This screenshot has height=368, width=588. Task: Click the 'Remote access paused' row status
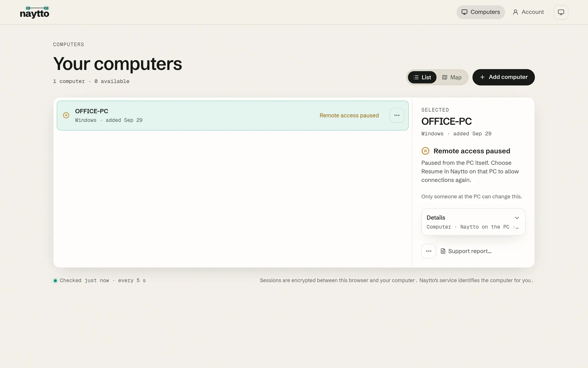pyautogui.click(x=349, y=115)
